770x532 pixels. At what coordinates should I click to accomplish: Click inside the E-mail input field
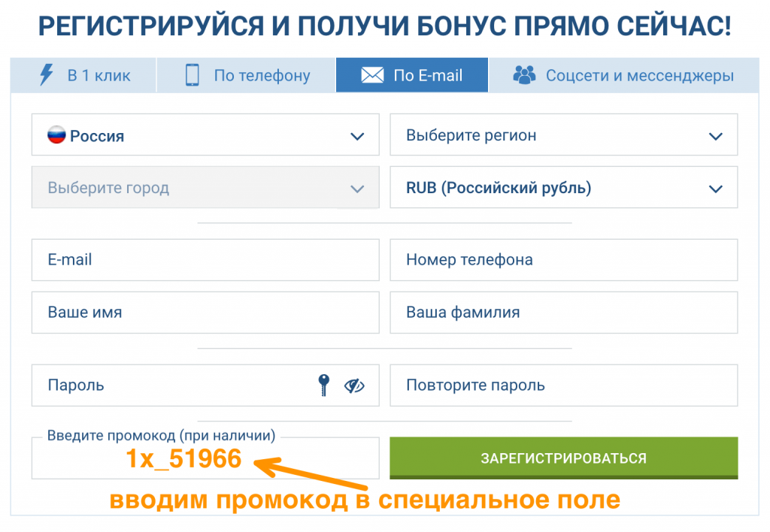(205, 260)
